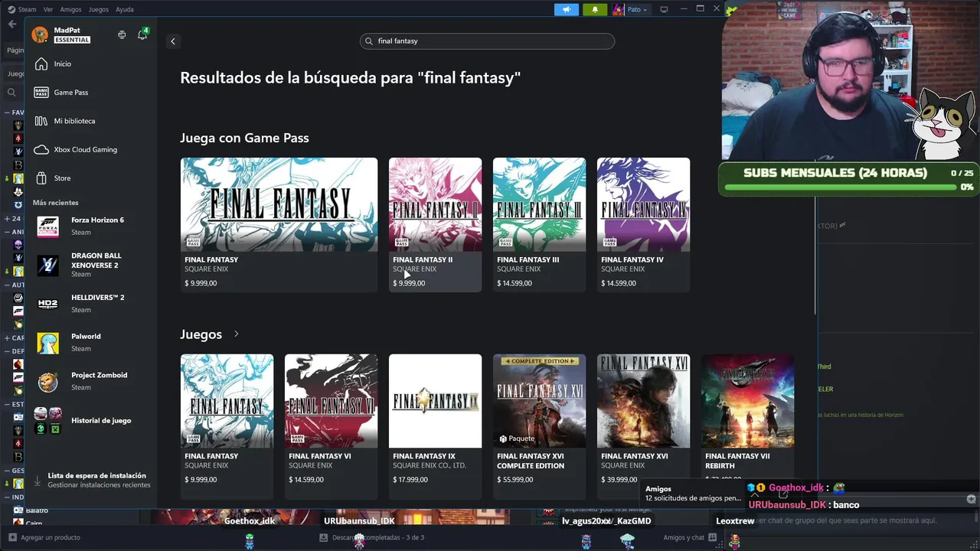This screenshot has width=980, height=551.
Task: Open FINAL FANTASY VI cover in Juegos
Action: click(x=331, y=401)
